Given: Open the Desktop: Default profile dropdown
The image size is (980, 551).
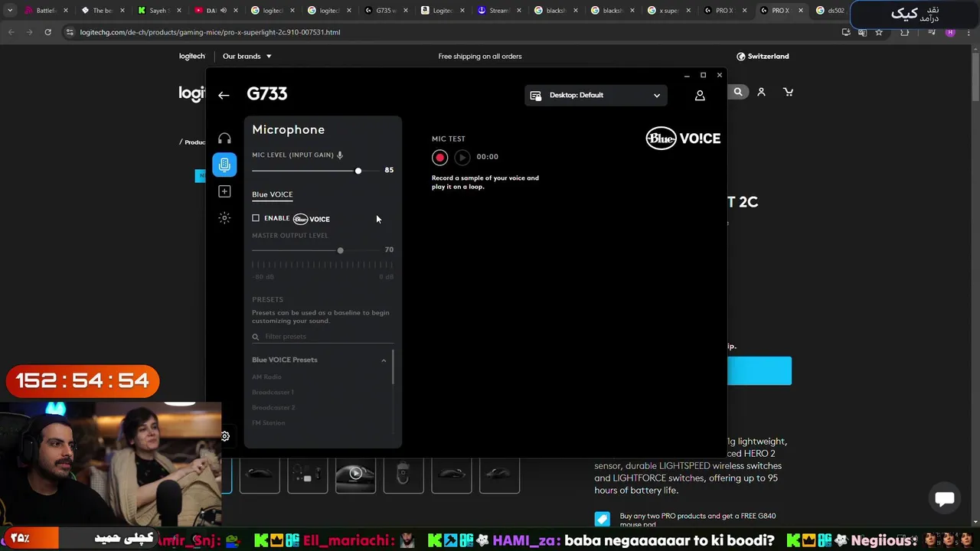Looking at the screenshot, I should point(596,95).
